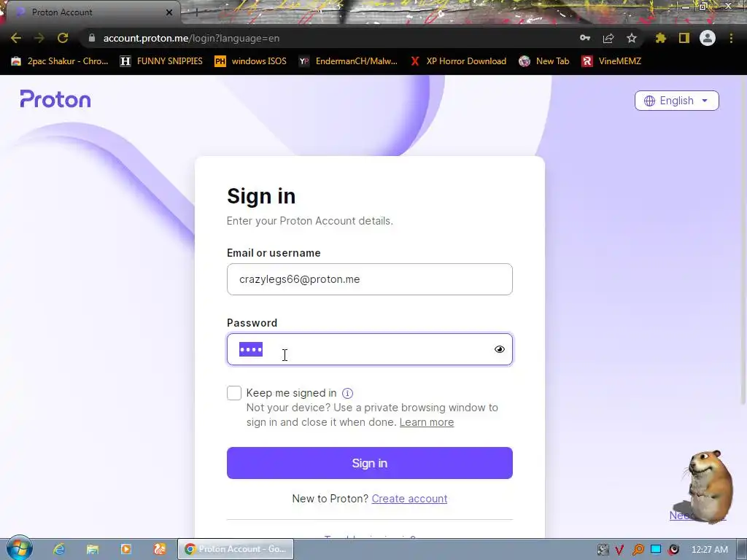Open the New Tab bookmark
This screenshot has height=560, width=747.
click(544, 61)
